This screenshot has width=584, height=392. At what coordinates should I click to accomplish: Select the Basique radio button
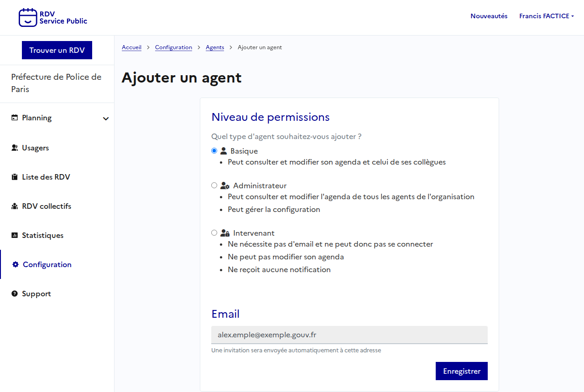[214, 151]
